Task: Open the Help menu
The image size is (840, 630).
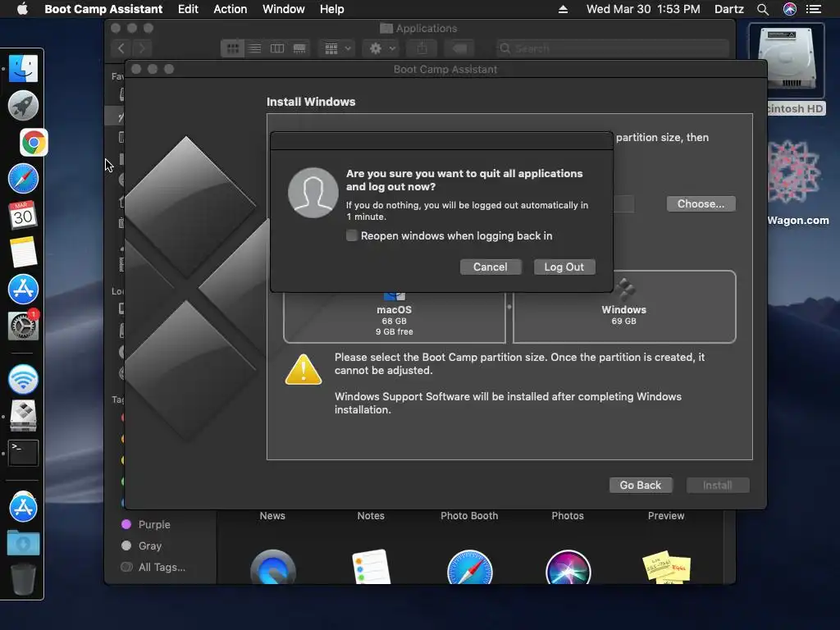Action: 331,9
